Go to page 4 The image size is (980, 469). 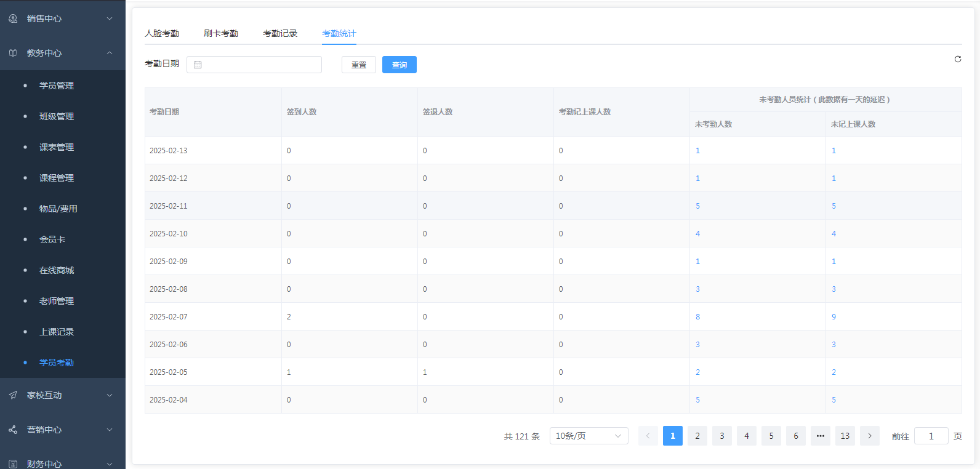tap(747, 436)
